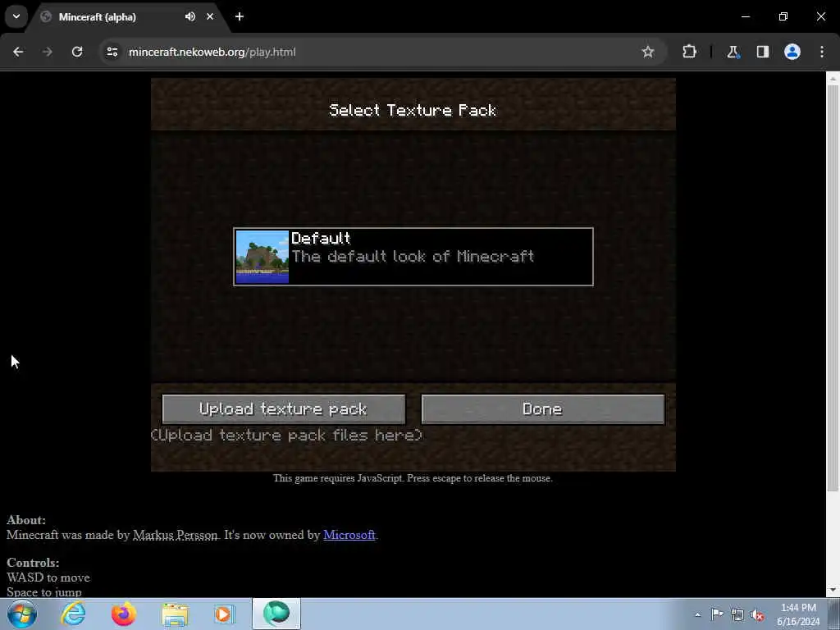Click the scrollbar down arrow

pyautogui.click(x=833, y=591)
